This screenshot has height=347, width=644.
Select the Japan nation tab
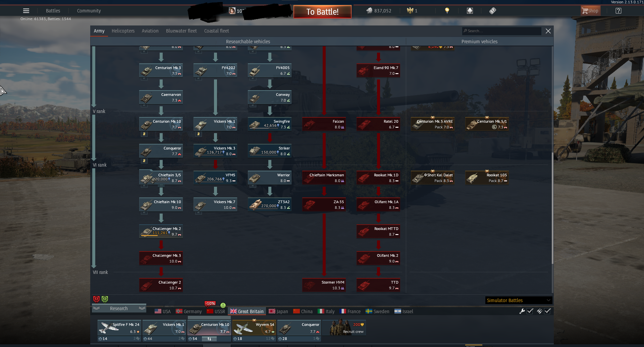pos(278,311)
